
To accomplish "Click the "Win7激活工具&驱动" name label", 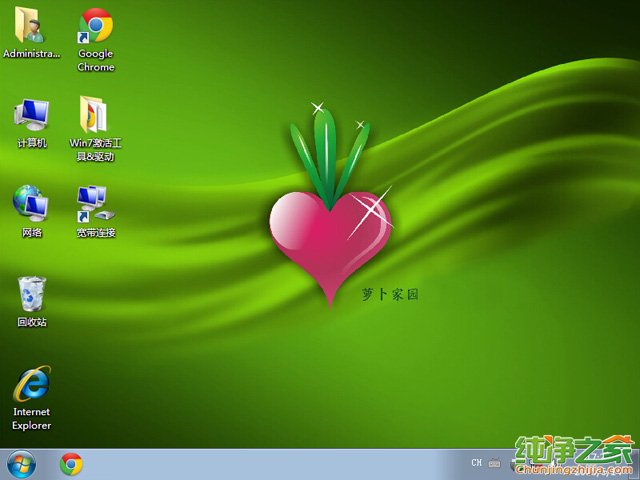I will click(x=95, y=150).
